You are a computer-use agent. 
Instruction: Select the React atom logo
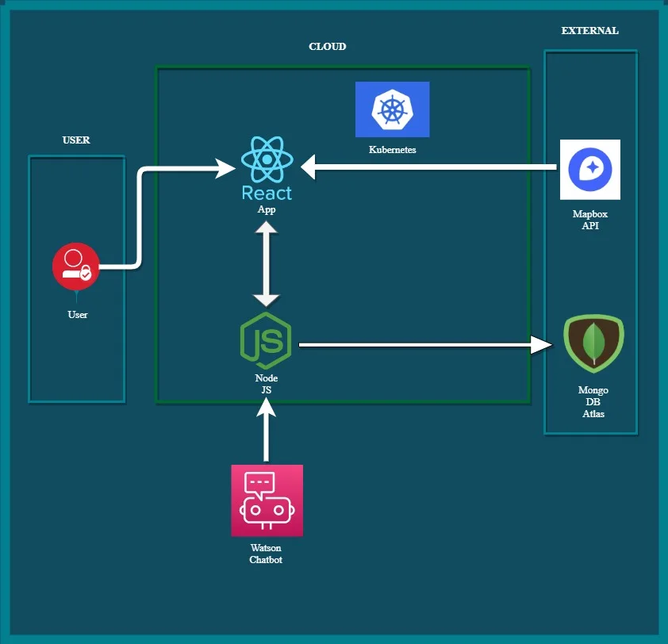pos(267,159)
